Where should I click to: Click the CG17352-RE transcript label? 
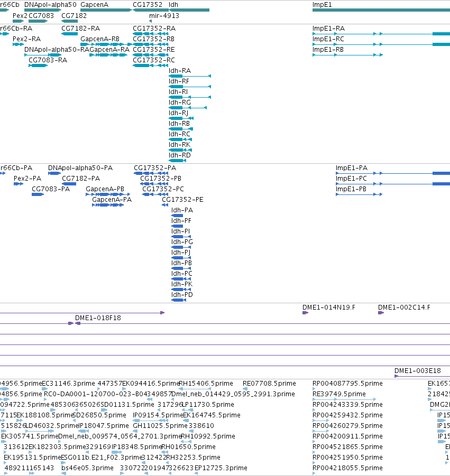(154, 50)
